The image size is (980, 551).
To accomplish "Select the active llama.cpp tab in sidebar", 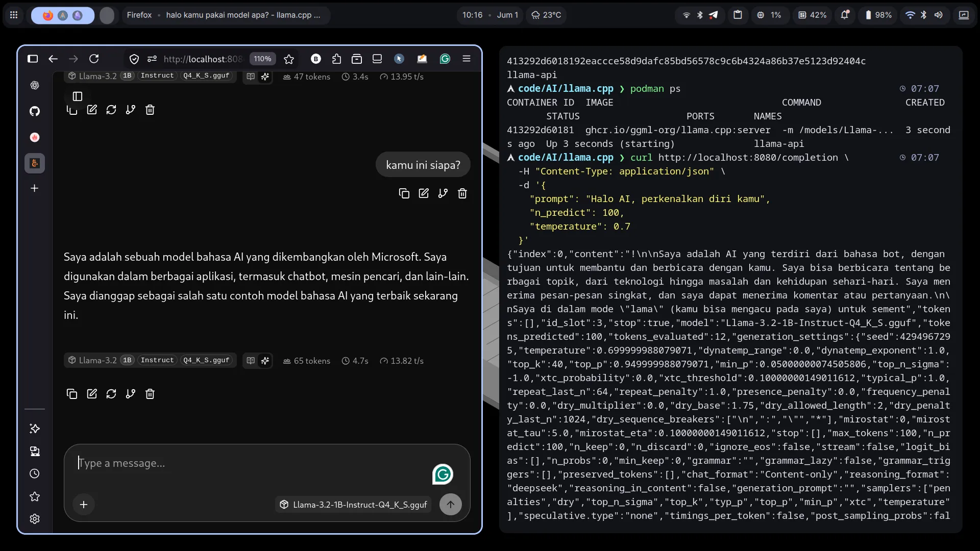I will point(35,163).
